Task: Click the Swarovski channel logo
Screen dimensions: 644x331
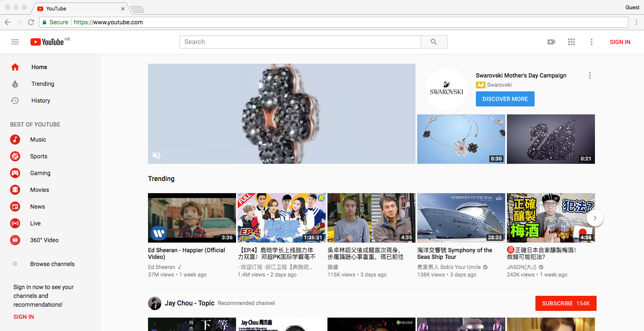Action: coord(447,89)
